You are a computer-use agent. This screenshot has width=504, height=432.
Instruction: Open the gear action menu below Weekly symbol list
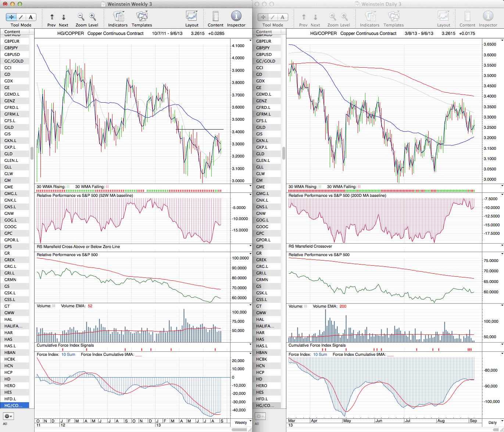pyautogui.click(x=8, y=416)
